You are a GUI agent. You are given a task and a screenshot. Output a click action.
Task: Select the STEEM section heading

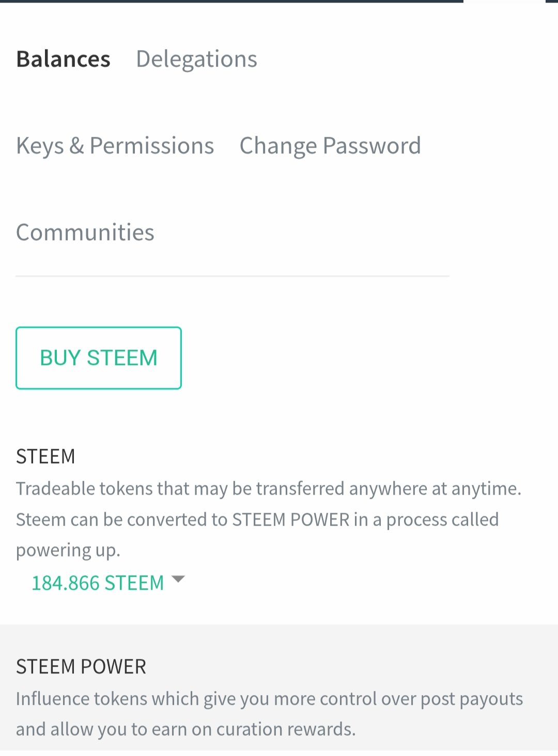45,456
